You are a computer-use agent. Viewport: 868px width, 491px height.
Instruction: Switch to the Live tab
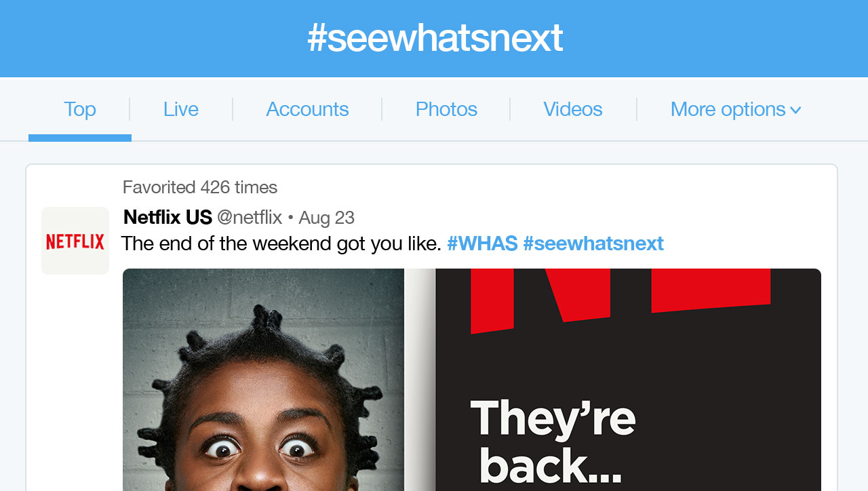click(181, 109)
